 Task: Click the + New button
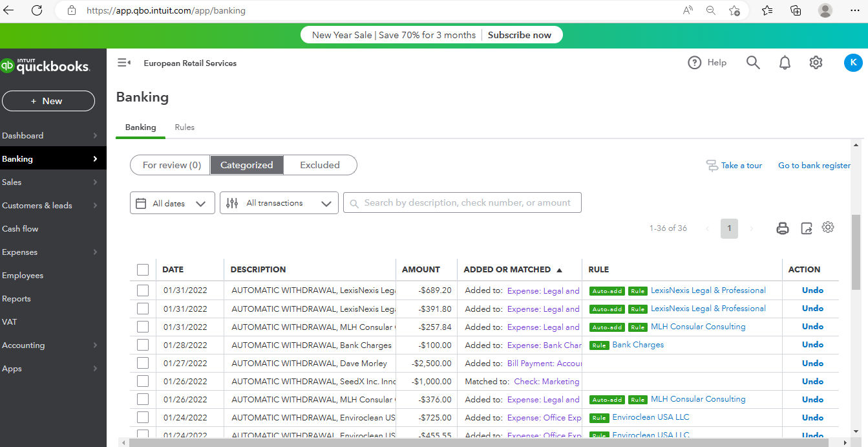48,101
